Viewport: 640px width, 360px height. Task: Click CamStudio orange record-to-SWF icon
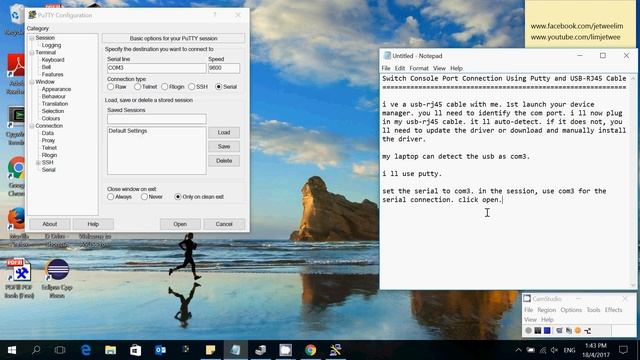[x=578, y=331]
